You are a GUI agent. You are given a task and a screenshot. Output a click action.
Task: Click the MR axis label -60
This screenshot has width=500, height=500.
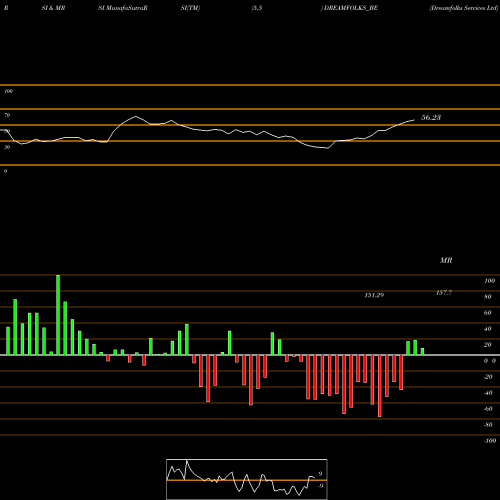(x=488, y=409)
